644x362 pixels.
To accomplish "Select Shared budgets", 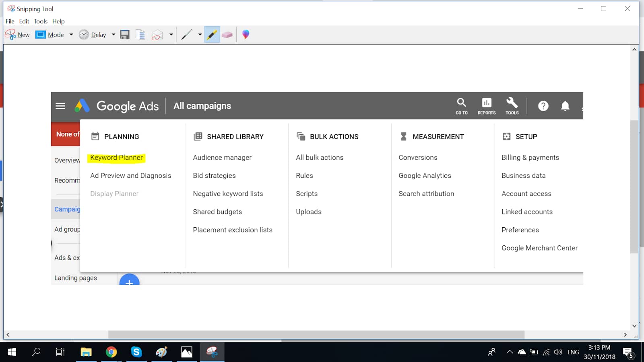I will [217, 212].
